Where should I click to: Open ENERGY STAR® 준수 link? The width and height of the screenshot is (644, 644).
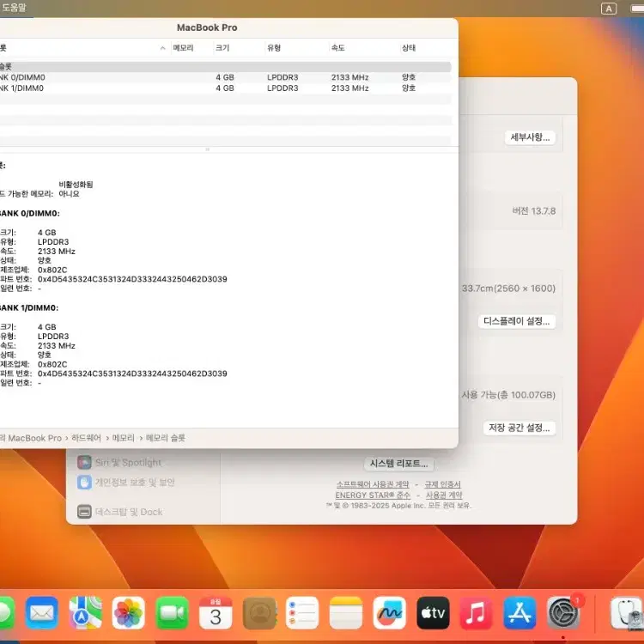pyautogui.click(x=373, y=495)
